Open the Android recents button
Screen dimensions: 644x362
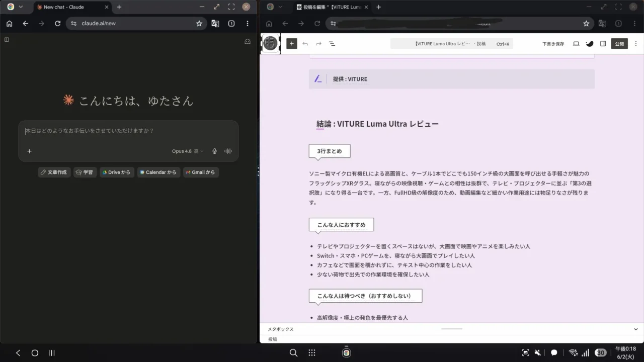click(x=51, y=353)
